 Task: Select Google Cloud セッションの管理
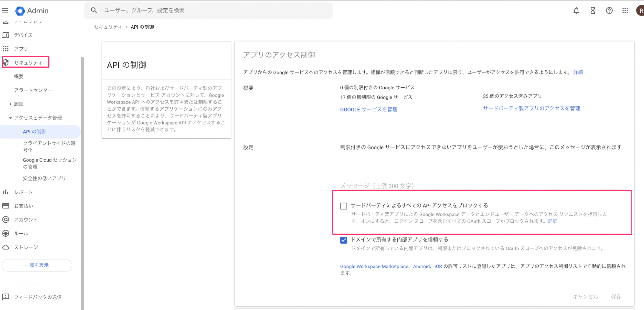[50, 163]
